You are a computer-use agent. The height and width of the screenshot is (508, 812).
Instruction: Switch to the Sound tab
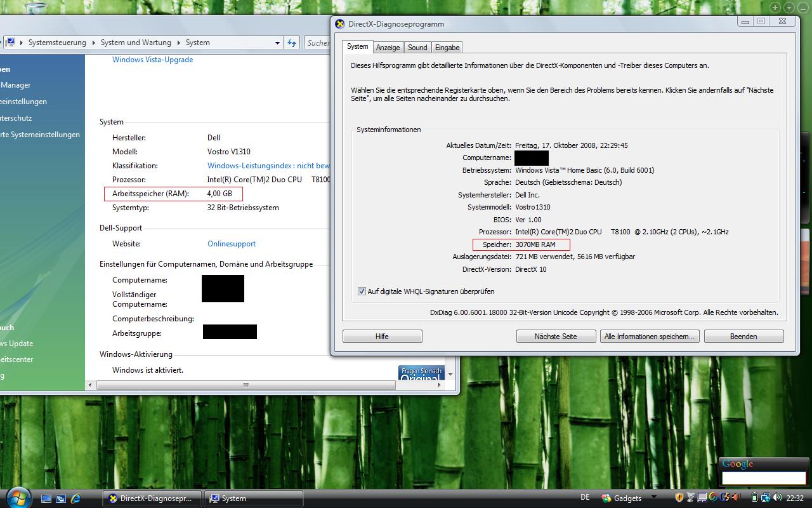pos(417,48)
